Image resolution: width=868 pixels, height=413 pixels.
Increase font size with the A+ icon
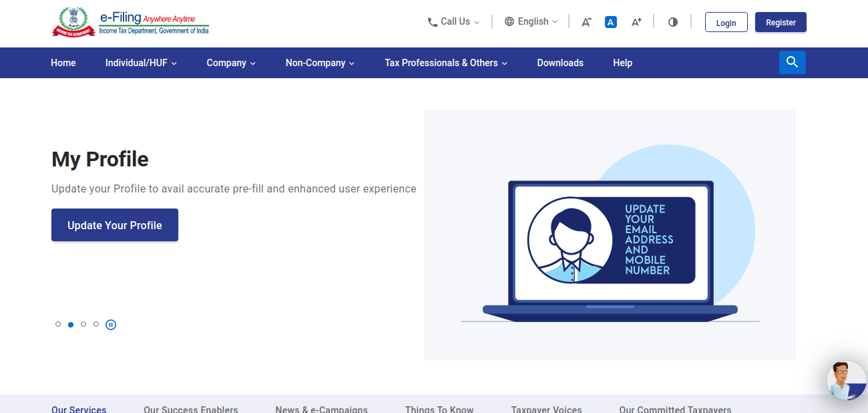point(636,22)
